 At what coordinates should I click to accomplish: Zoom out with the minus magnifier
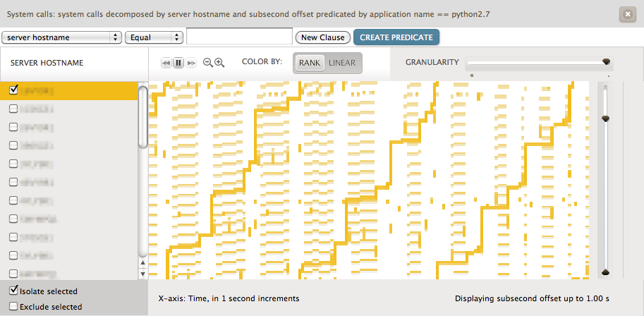coord(207,63)
